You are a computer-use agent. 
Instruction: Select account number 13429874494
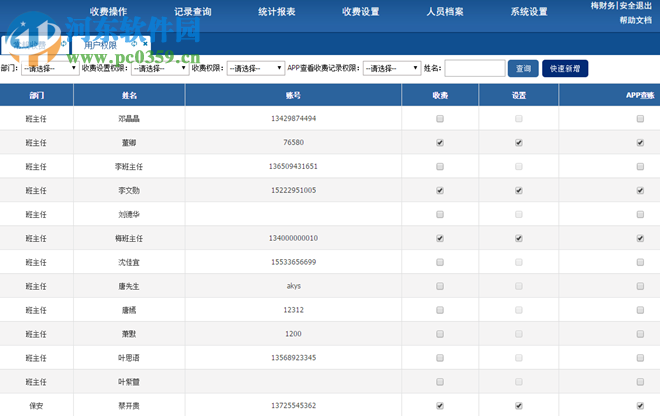[293, 119]
